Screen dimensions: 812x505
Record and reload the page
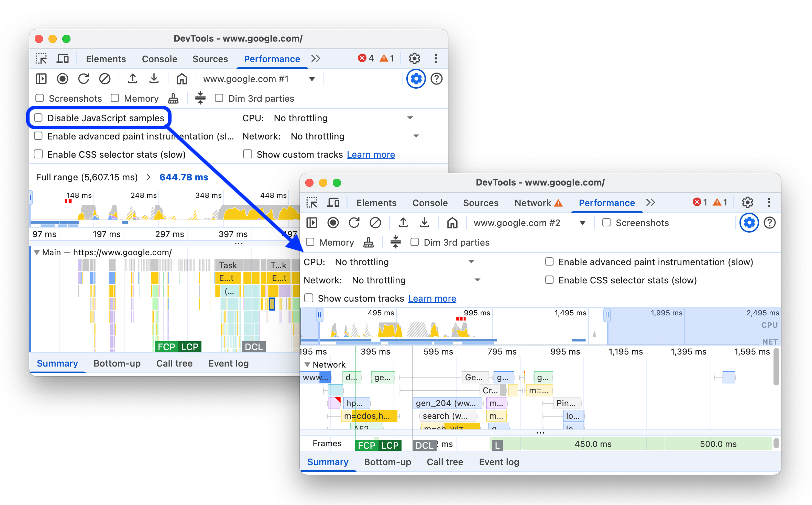pos(354,223)
